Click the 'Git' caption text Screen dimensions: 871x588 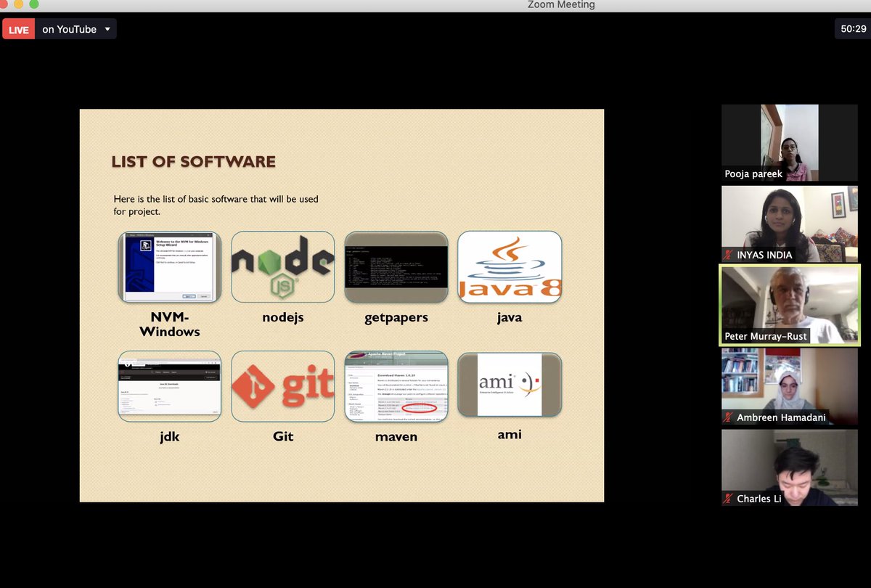[283, 437]
